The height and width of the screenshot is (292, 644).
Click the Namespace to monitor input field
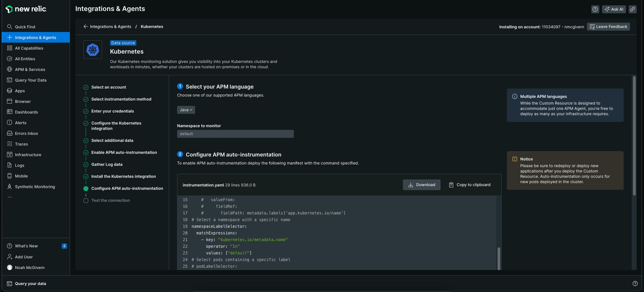tap(235, 134)
